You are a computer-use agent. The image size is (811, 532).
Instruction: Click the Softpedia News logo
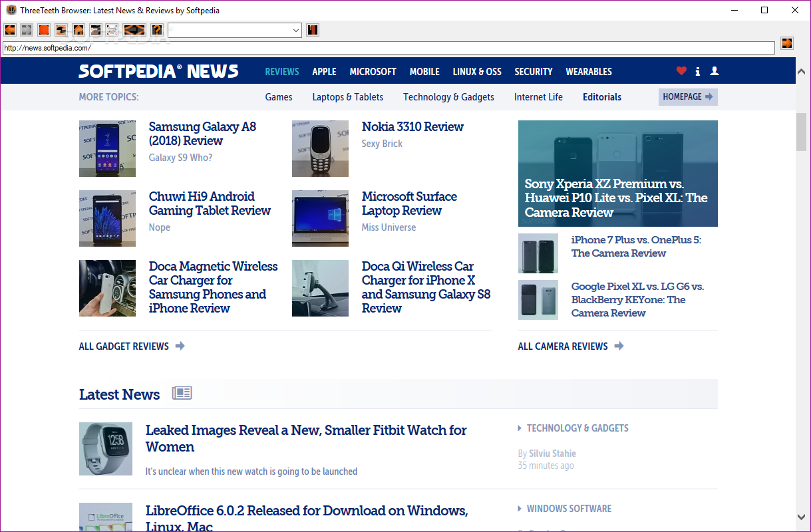158,71
